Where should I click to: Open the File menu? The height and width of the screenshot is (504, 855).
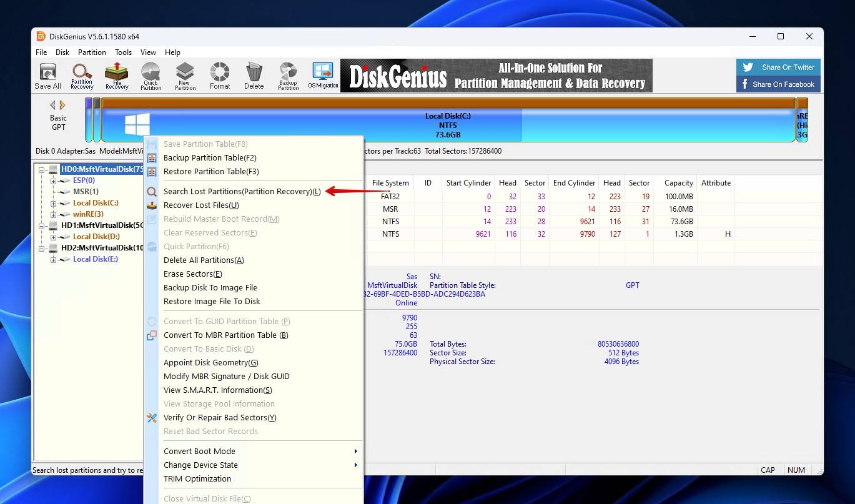(41, 52)
